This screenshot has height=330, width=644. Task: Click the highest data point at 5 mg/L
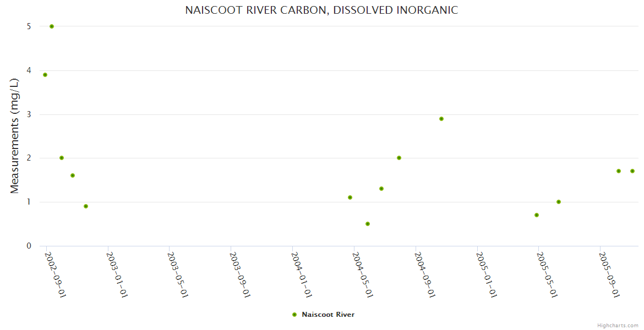(52, 26)
